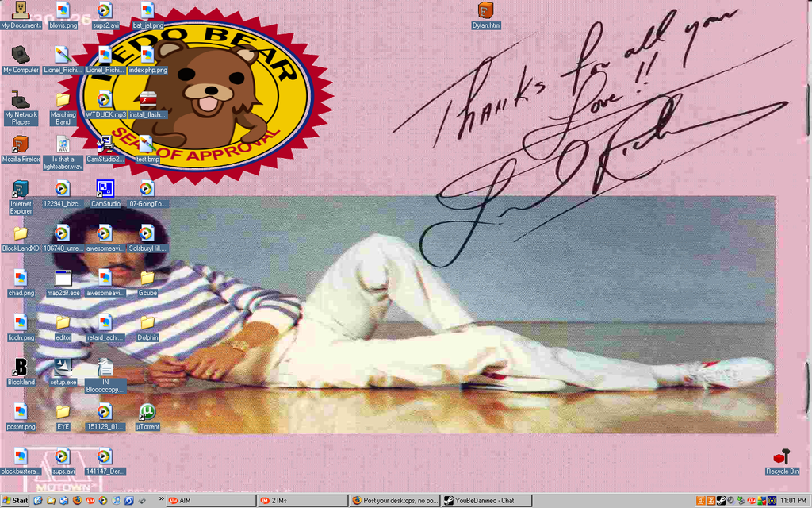Select the licoln.png file icon

(x=20, y=328)
